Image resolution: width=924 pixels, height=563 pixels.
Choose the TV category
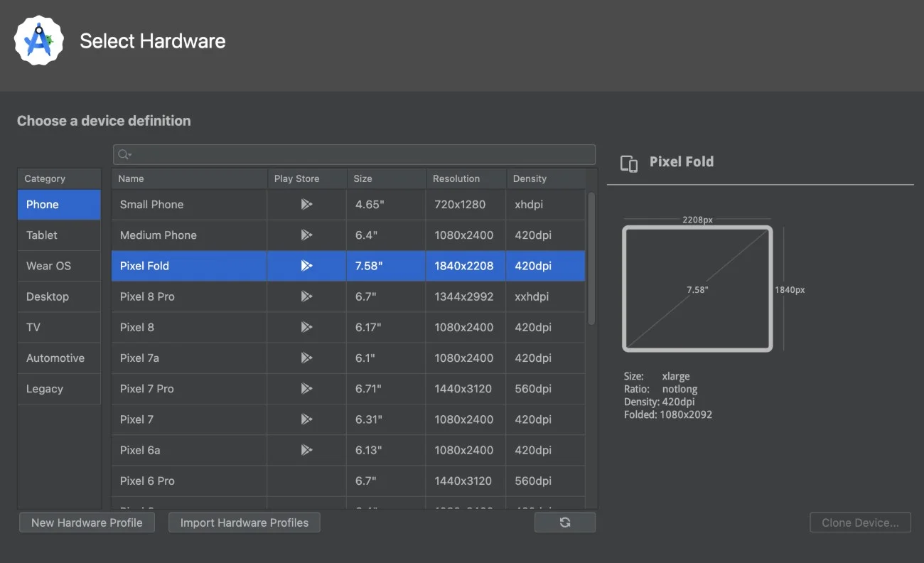coord(59,327)
